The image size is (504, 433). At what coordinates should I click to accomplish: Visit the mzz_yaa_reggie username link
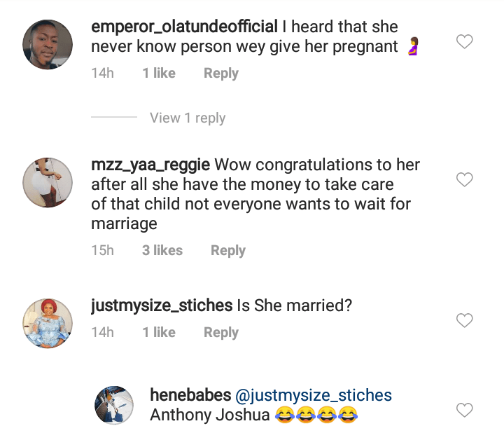pos(150,166)
